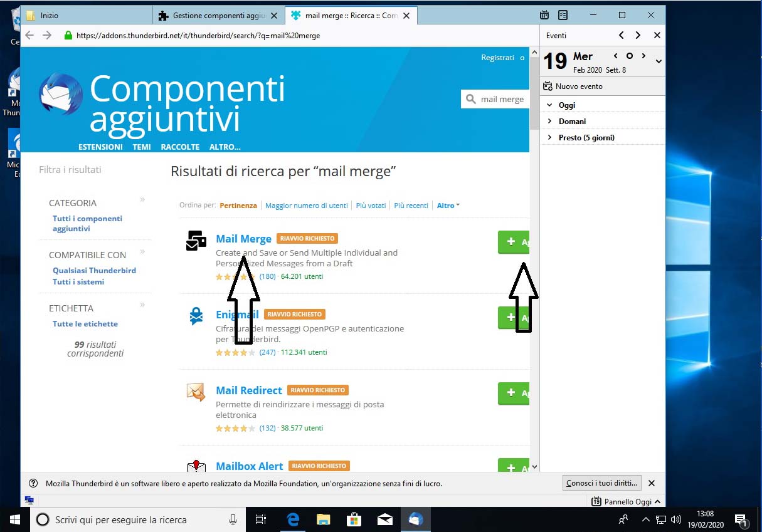Close the Eventi panel

[x=657, y=36]
